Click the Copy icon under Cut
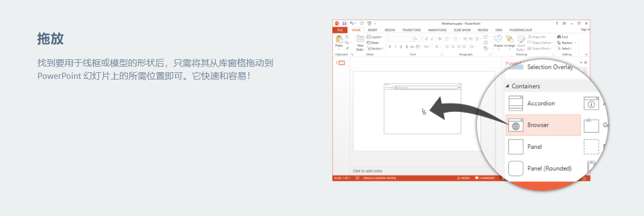 click(346, 43)
